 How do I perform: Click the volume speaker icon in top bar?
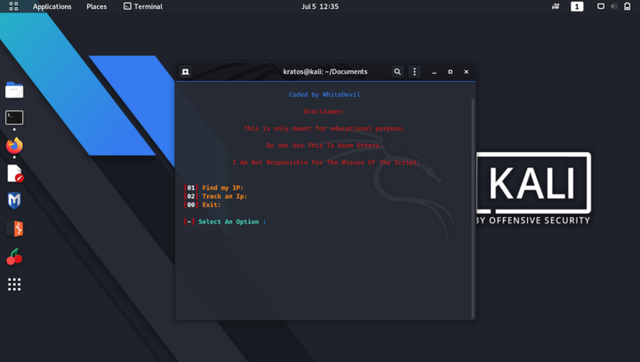tap(614, 6)
